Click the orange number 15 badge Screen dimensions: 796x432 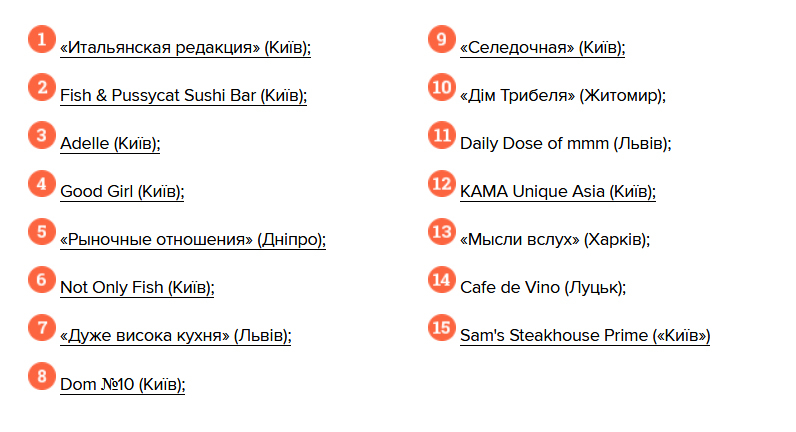(x=442, y=328)
